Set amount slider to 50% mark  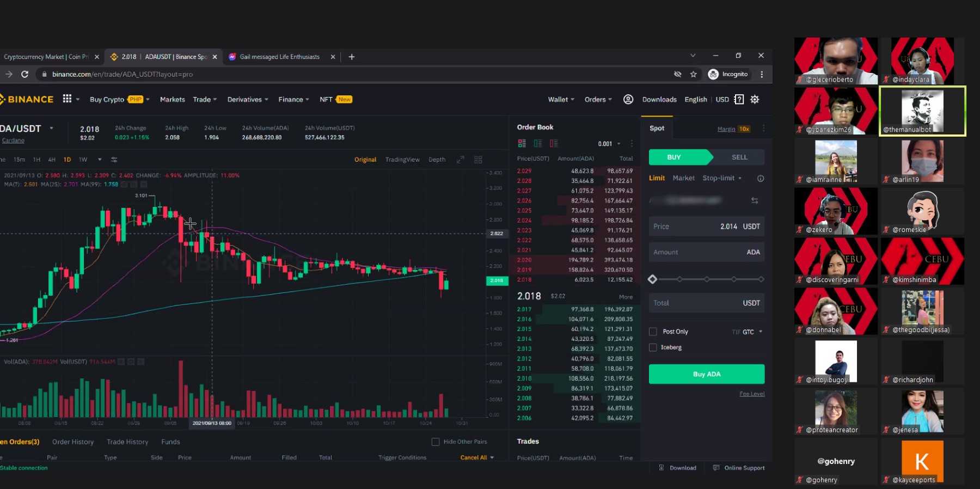[x=707, y=279]
